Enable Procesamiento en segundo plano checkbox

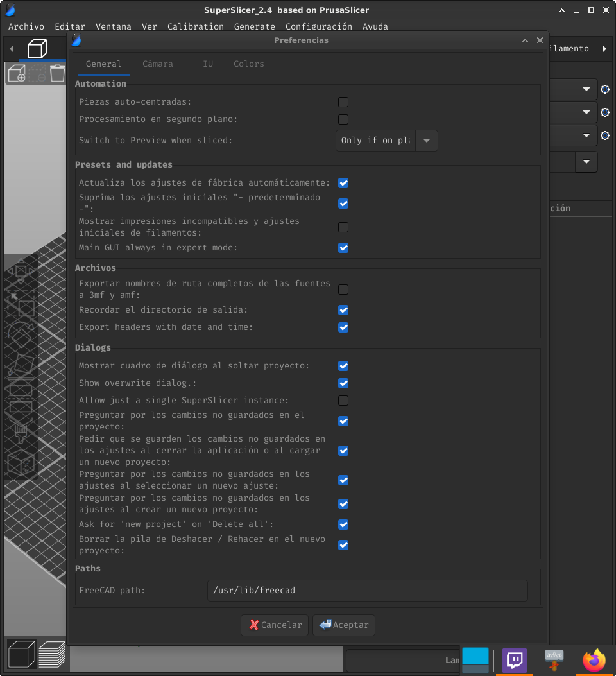pos(343,119)
